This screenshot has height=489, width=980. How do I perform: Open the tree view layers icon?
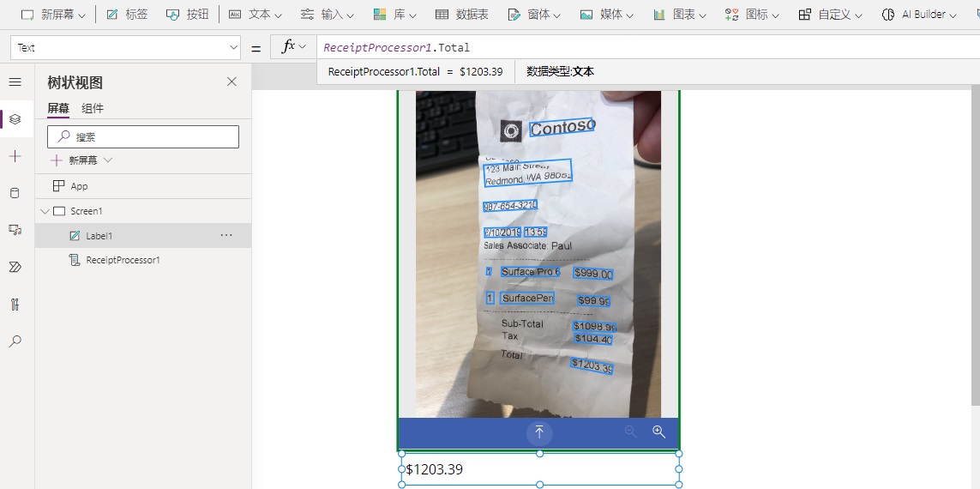tap(15, 118)
